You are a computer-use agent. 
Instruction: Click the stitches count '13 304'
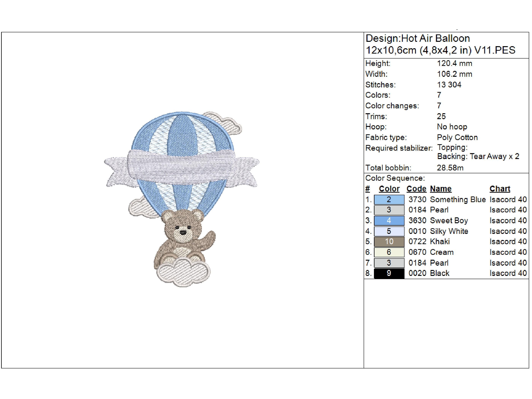click(449, 85)
